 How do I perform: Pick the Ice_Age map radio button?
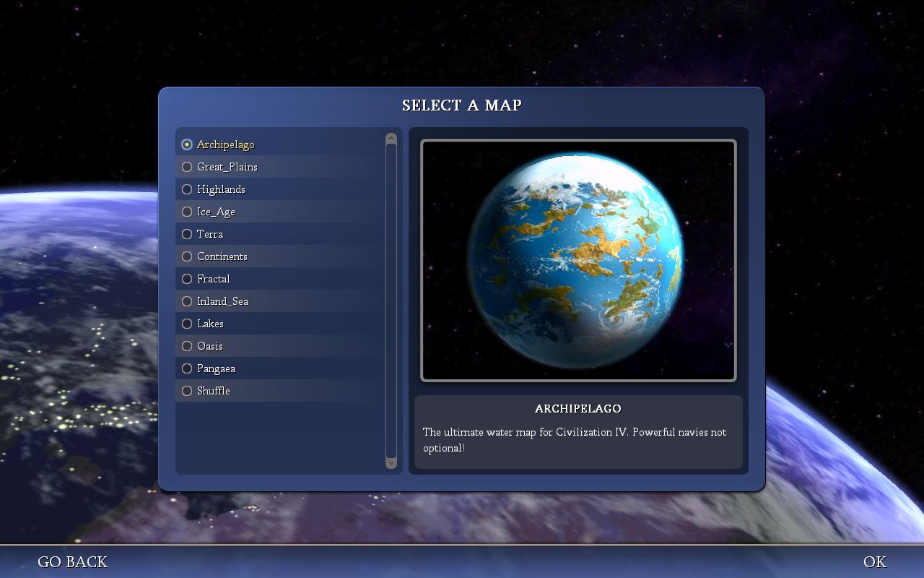coord(187,212)
